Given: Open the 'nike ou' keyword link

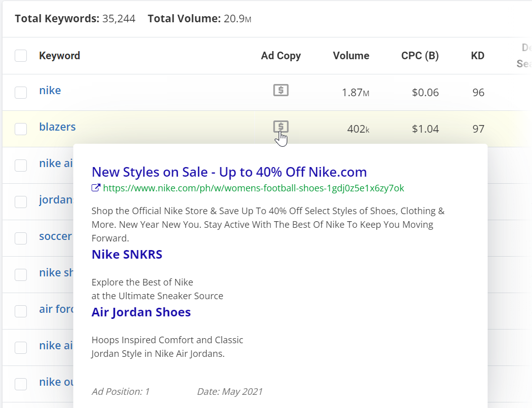Looking at the screenshot, I should pyautogui.click(x=56, y=382).
